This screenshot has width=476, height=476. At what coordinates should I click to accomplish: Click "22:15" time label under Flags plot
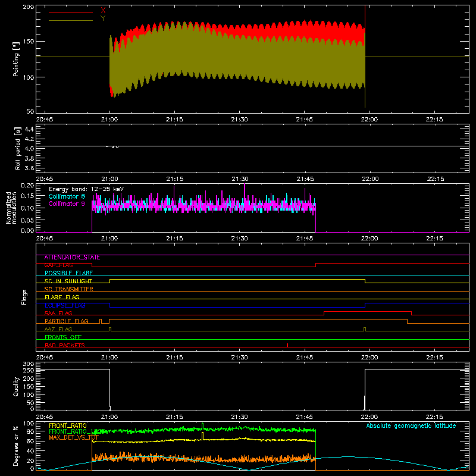pyautogui.click(x=434, y=358)
